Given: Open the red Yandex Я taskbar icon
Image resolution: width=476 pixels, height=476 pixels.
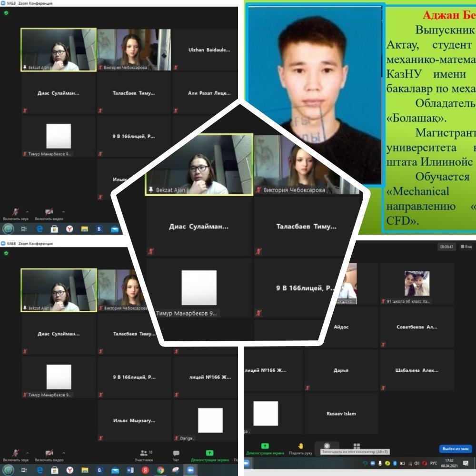Looking at the screenshot, I should pos(145,470).
